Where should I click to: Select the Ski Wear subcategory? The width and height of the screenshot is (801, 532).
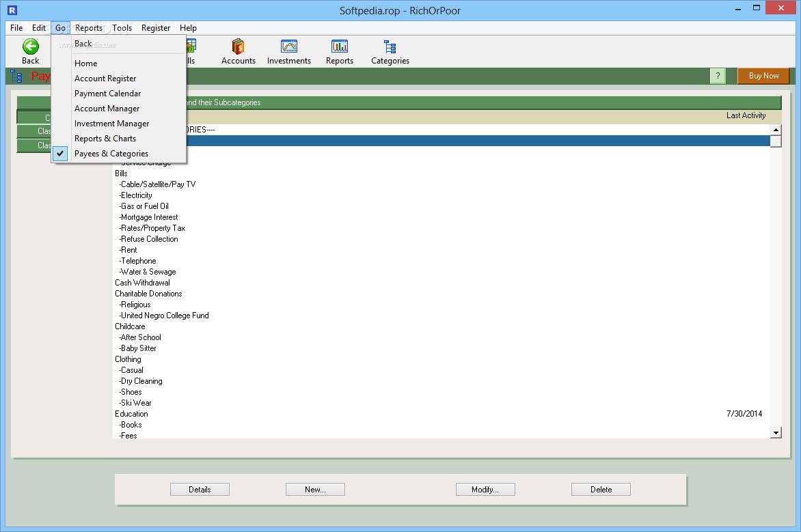point(135,403)
